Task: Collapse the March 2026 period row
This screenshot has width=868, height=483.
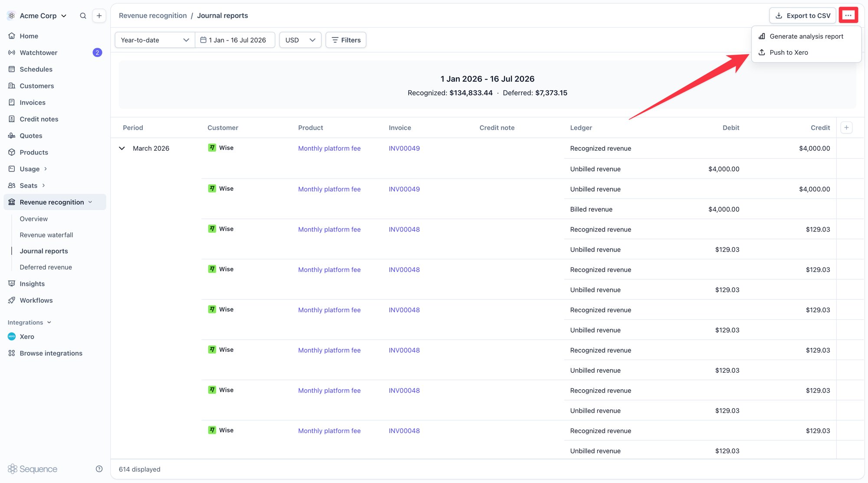Action: coord(122,149)
